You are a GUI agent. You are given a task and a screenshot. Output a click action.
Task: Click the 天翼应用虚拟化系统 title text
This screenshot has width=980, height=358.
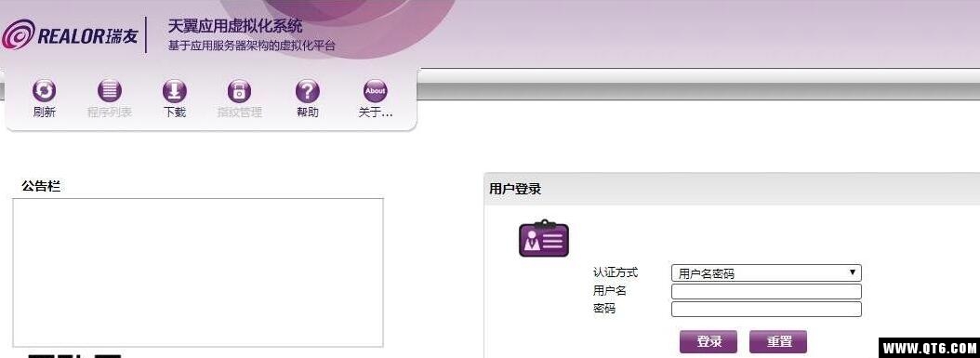coord(235,26)
